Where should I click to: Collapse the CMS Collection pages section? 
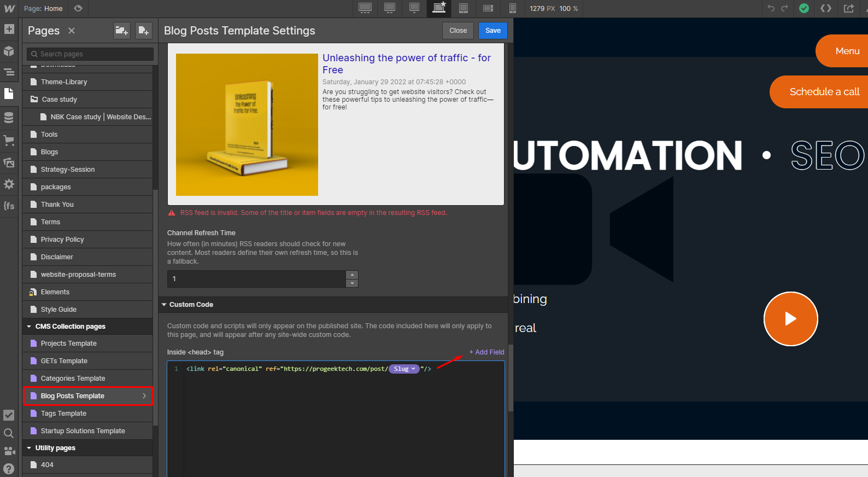(29, 327)
